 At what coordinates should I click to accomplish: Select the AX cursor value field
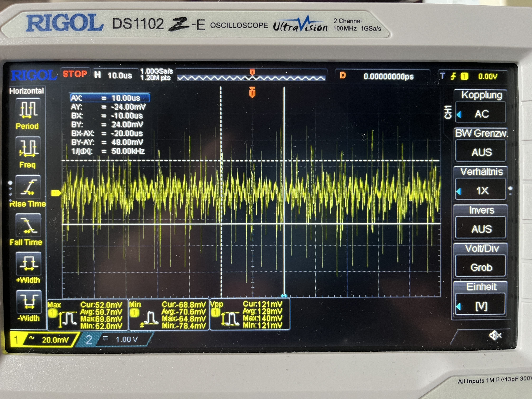pos(110,98)
